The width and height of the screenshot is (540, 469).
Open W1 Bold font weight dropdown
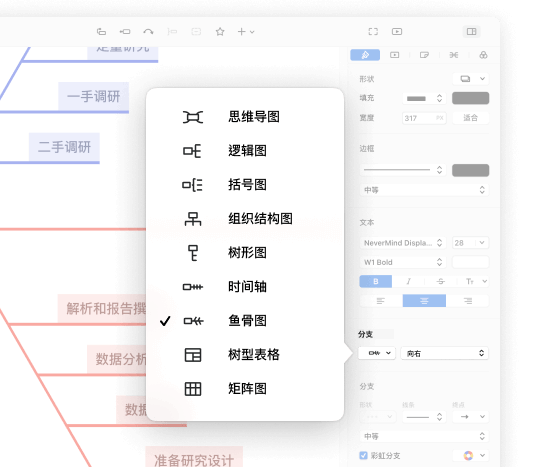point(403,262)
